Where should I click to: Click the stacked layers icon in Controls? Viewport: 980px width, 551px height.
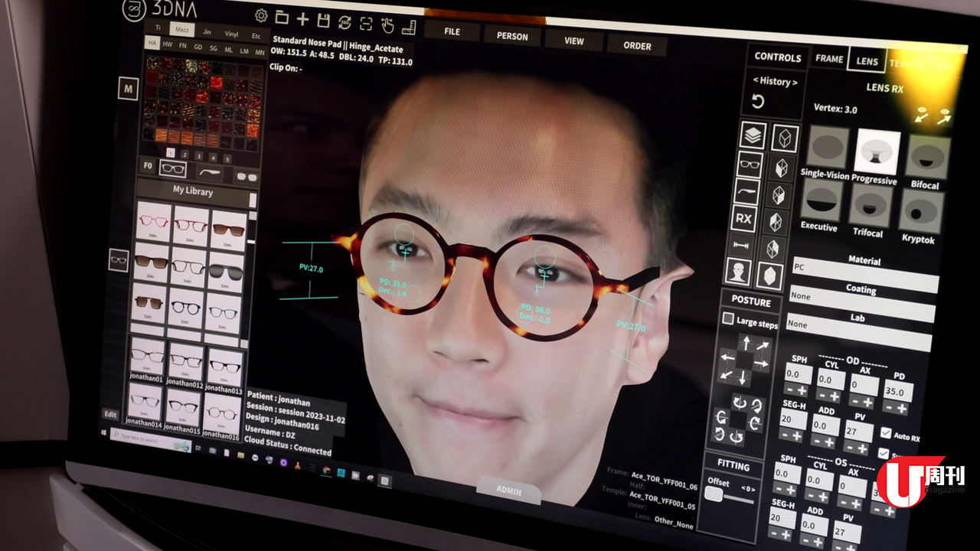coord(753,136)
